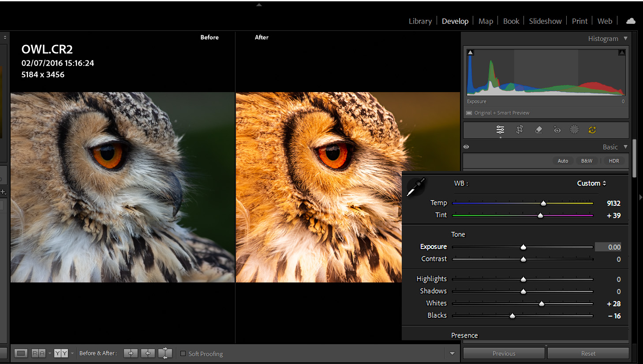
Task: Click the Presence section label
Action: (464, 335)
